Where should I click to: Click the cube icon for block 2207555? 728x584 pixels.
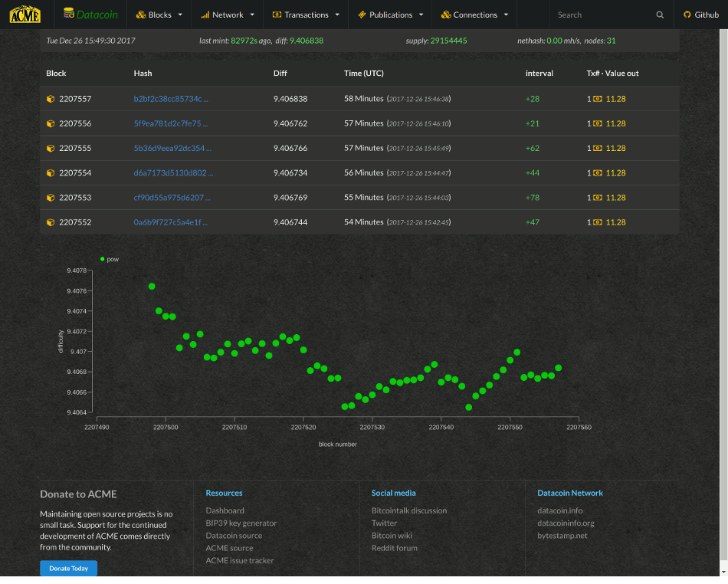(51, 148)
